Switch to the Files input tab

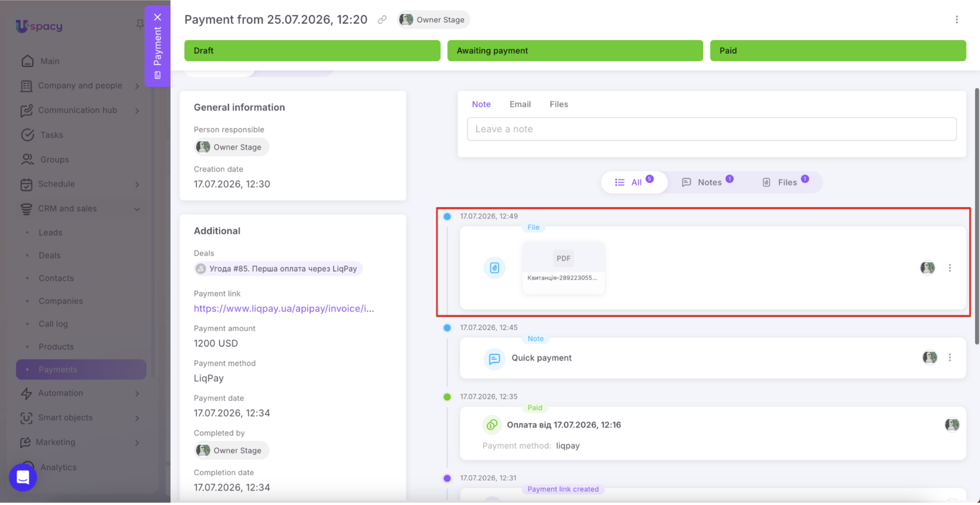tap(558, 104)
